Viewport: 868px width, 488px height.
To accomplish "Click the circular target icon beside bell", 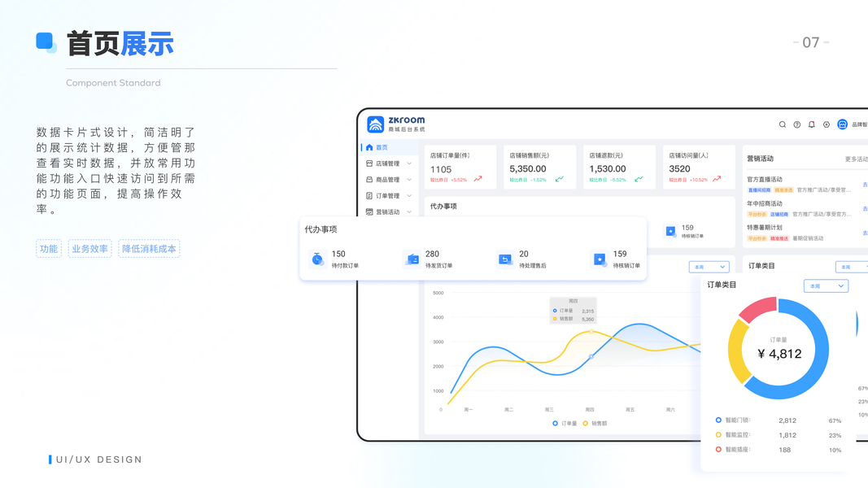I will pyautogui.click(x=827, y=124).
